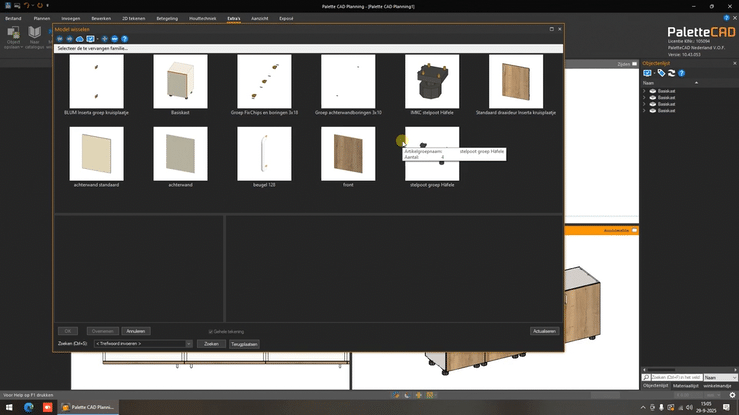Open Microsoft Edge from the taskbar
The width and height of the screenshot is (739, 415).
pyautogui.click(x=31, y=408)
